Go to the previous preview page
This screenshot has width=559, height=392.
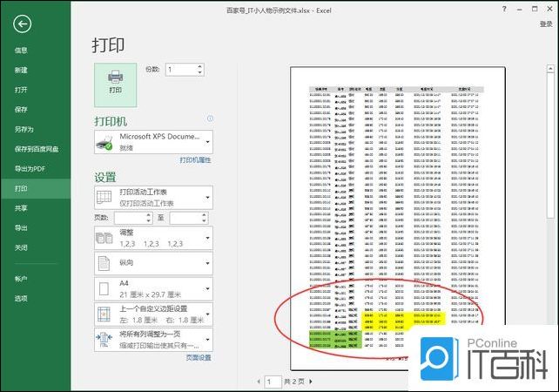click(x=259, y=382)
